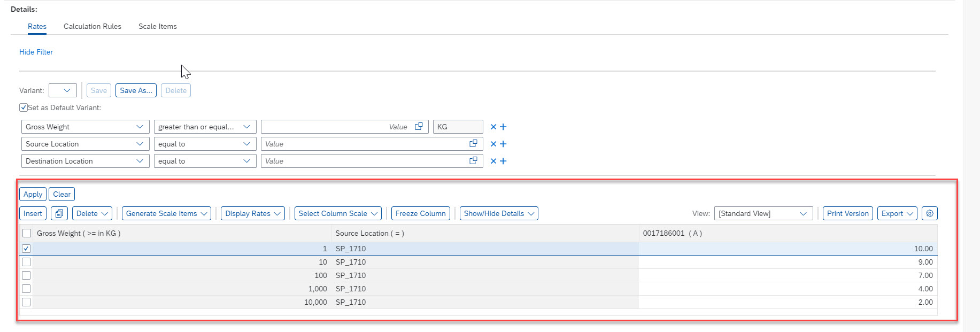Viewport: 980px width, 332px height.
Task: Open the Scale Items tab
Action: click(x=157, y=26)
